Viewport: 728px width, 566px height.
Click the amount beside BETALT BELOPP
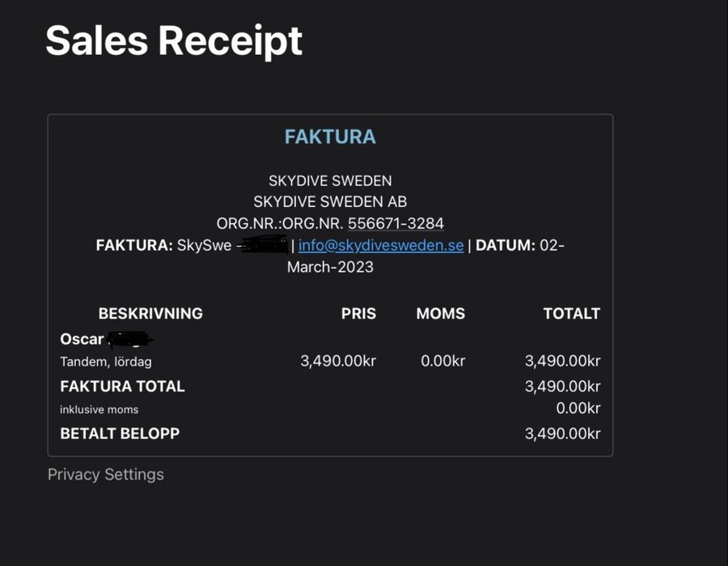562,433
